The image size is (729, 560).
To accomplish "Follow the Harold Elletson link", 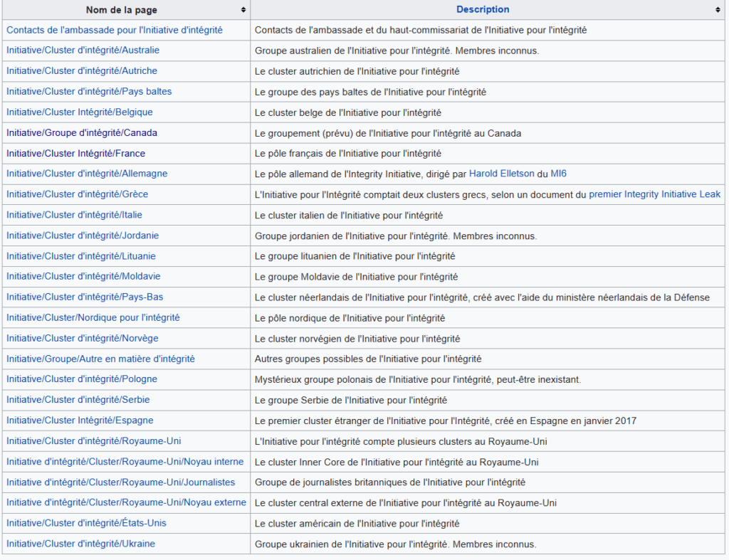I will click(502, 174).
